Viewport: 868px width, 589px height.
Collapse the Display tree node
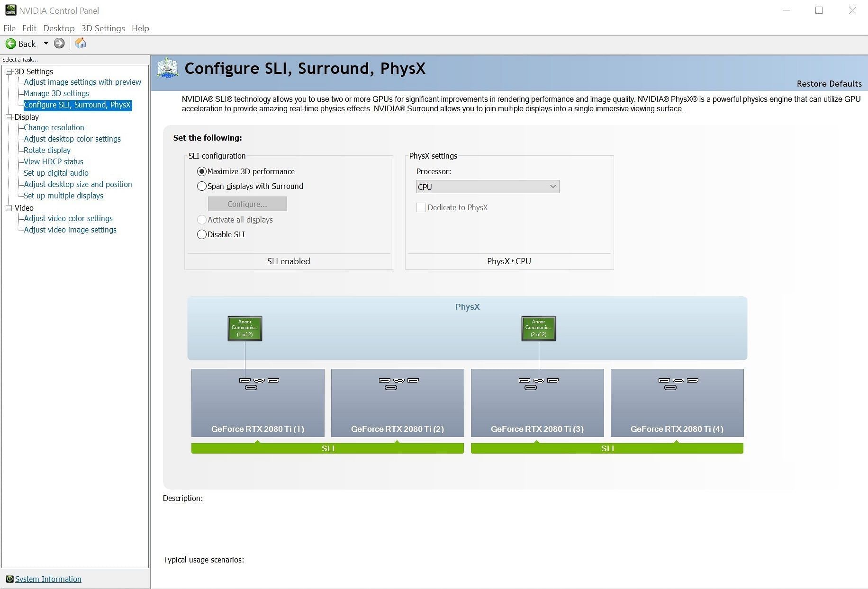pyautogui.click(x=9, y=117)
